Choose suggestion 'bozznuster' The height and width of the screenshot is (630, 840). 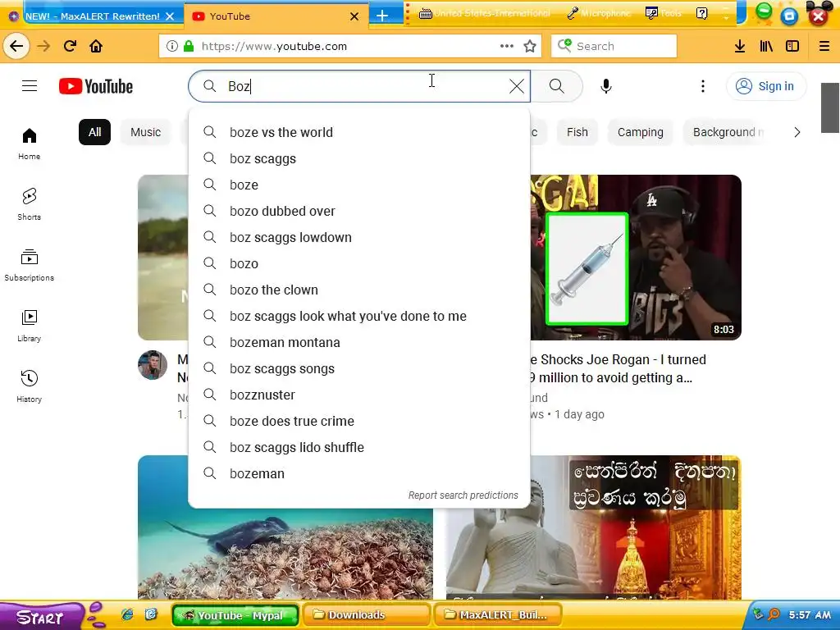359,395
